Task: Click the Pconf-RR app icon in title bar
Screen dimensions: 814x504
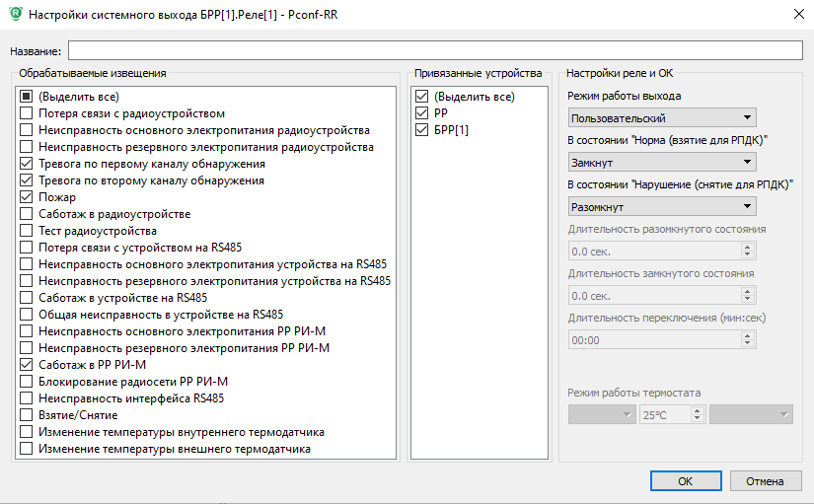Action: [x=16, y=14]
